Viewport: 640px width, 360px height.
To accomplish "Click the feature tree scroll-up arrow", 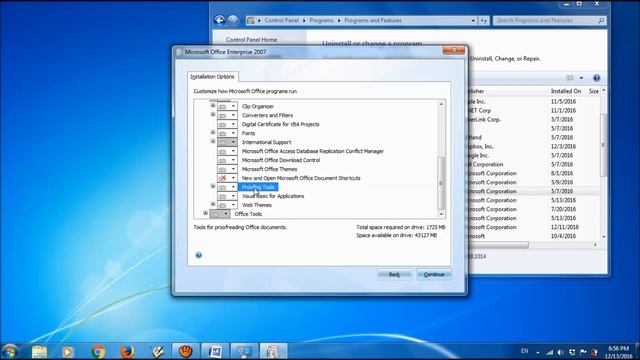I will [441, 104].
